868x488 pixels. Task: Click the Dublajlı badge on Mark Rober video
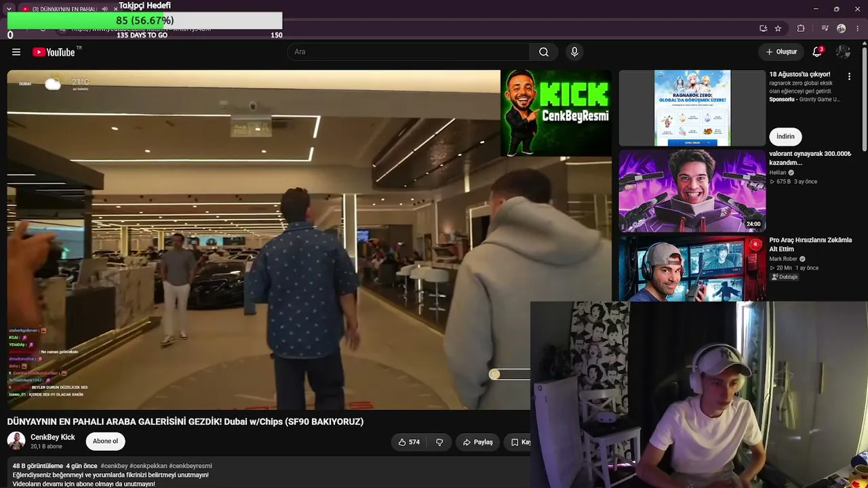(785, 277)
